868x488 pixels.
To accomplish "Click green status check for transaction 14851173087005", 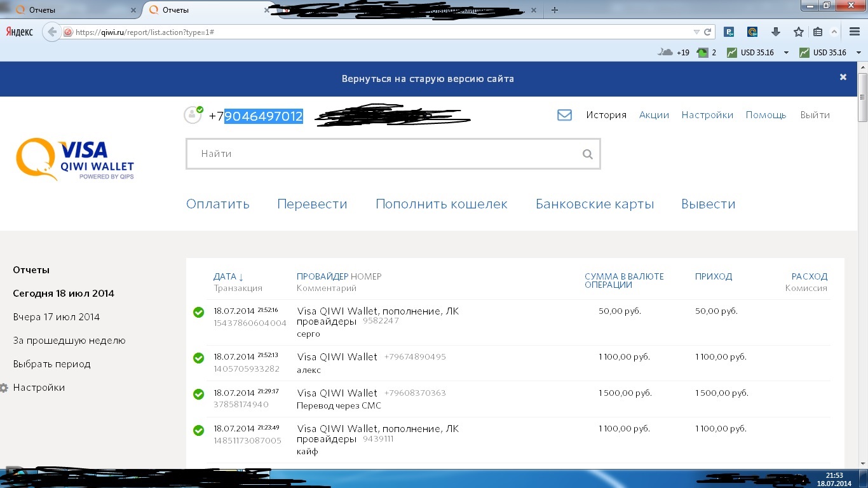I will point(198,430).
